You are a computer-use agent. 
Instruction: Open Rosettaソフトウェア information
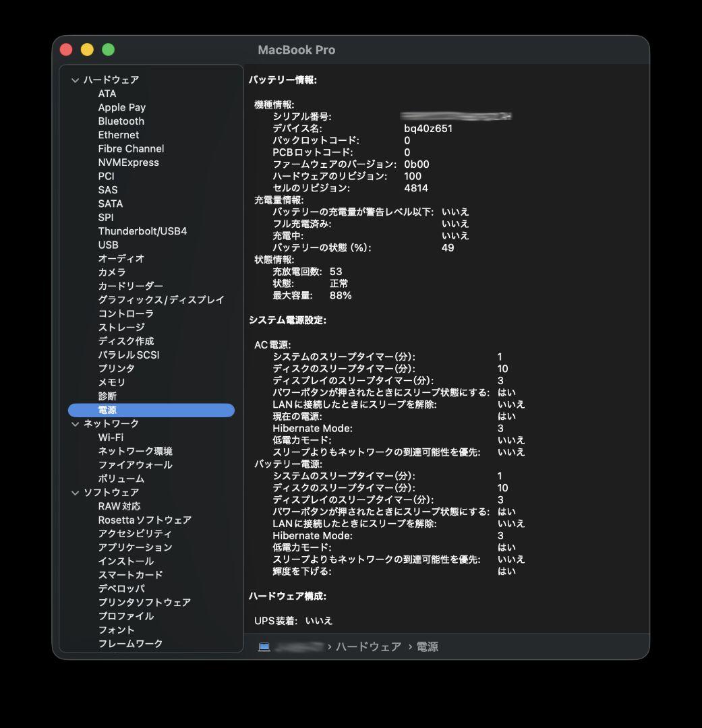coord(140,520)
